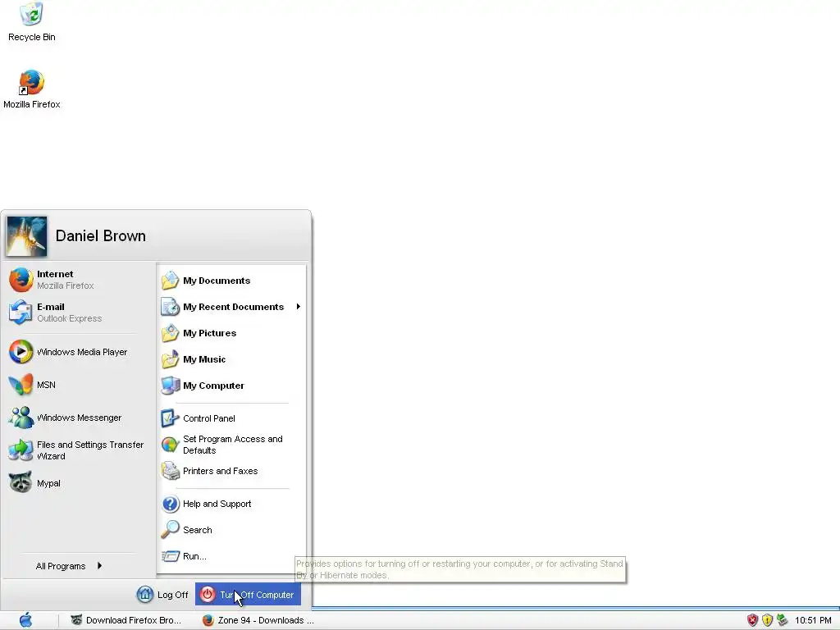Viewport: 840px width, 630px height.
Task: Click the My Recent Documents icon
Action: pos(171,307)
